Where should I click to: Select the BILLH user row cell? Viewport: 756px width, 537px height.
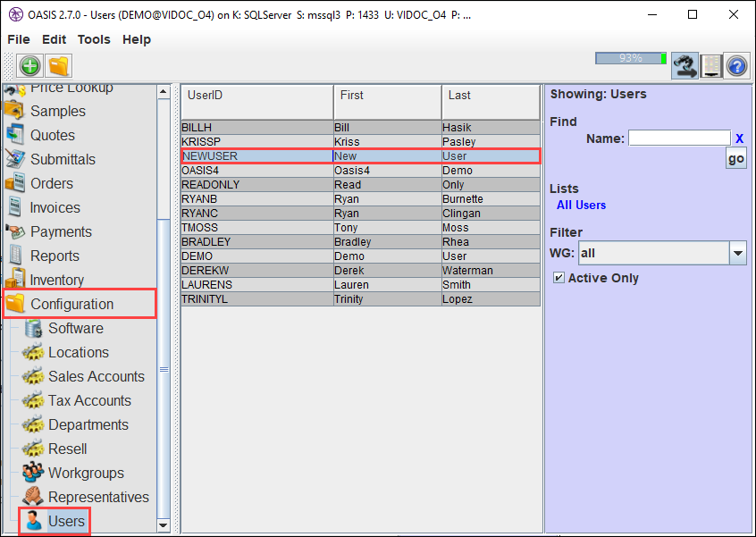257,127
